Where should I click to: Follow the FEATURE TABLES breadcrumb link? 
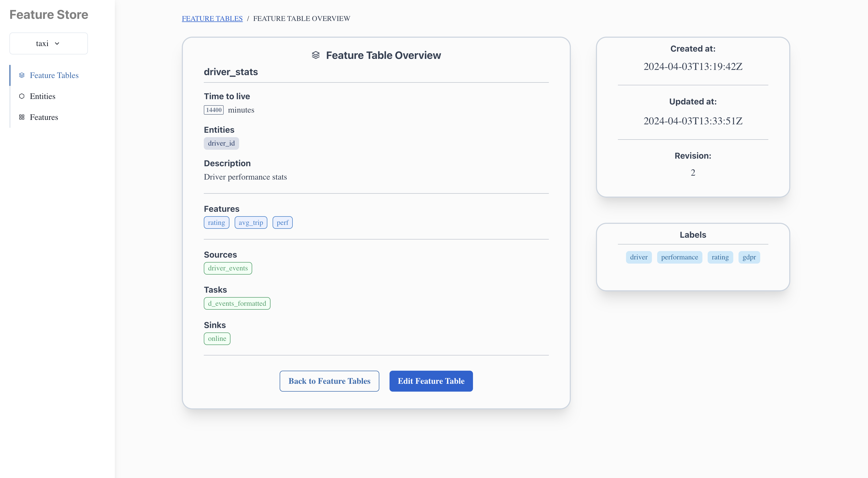point(212,19)
